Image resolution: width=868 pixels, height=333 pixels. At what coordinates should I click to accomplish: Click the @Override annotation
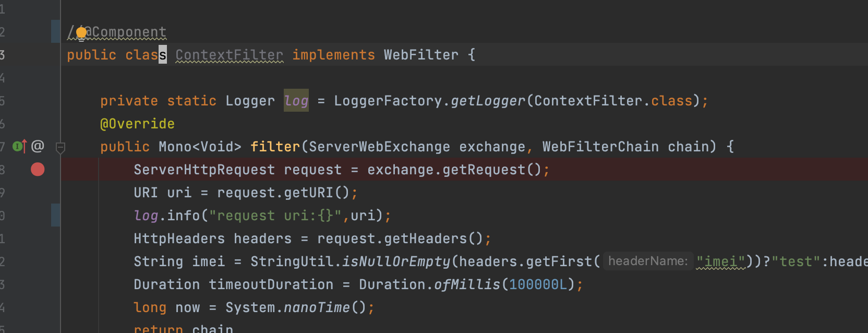pos(138,124)
